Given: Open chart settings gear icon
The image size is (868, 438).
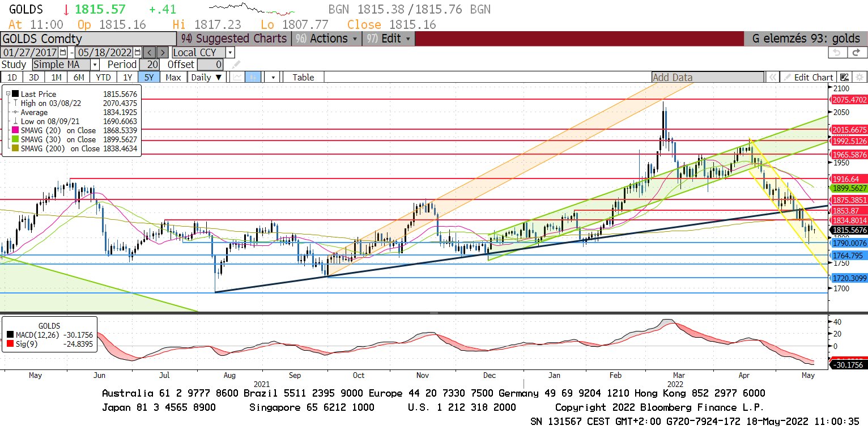Looking at the screenshot, I should point(859,78).
